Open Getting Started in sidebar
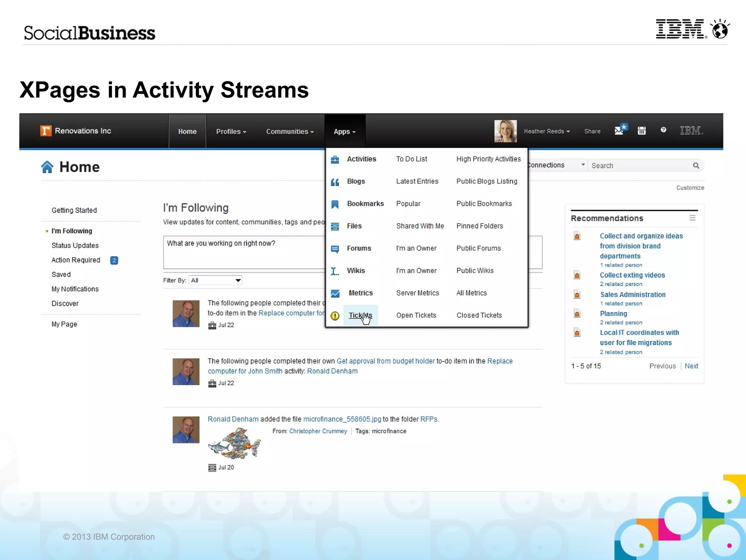 (74, 210)
